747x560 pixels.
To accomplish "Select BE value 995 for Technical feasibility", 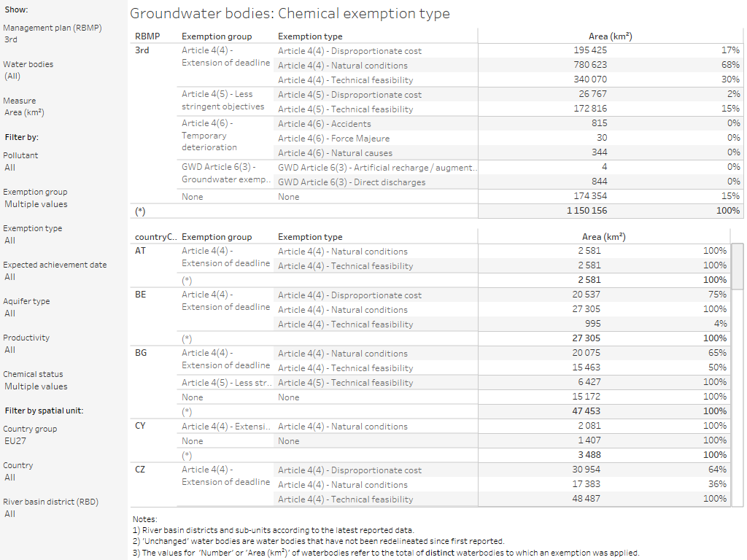I will coord(592,324).
